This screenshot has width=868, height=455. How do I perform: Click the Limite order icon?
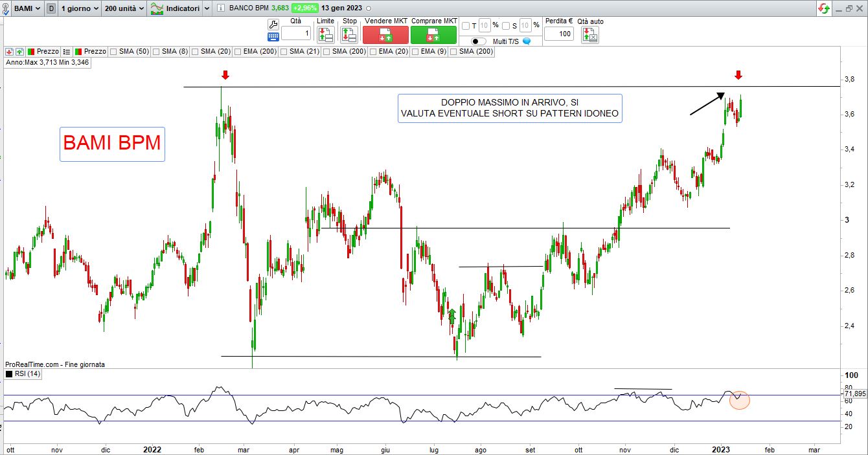point(325,35)
